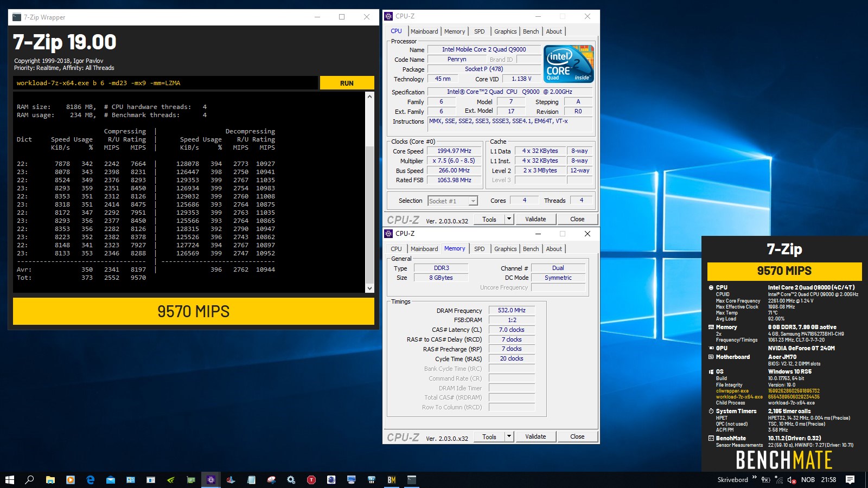Click Validate in lower CPU-Z window
Viewport: 868px width, 488px height.
535,436
